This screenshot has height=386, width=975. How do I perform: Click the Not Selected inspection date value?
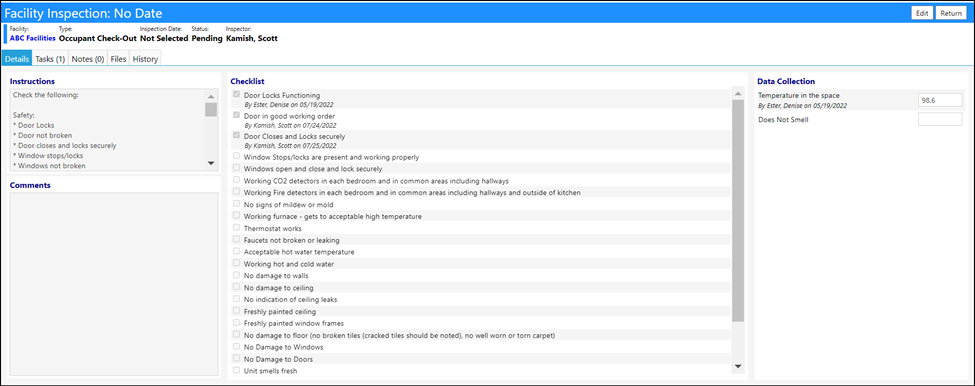point(164,38)
